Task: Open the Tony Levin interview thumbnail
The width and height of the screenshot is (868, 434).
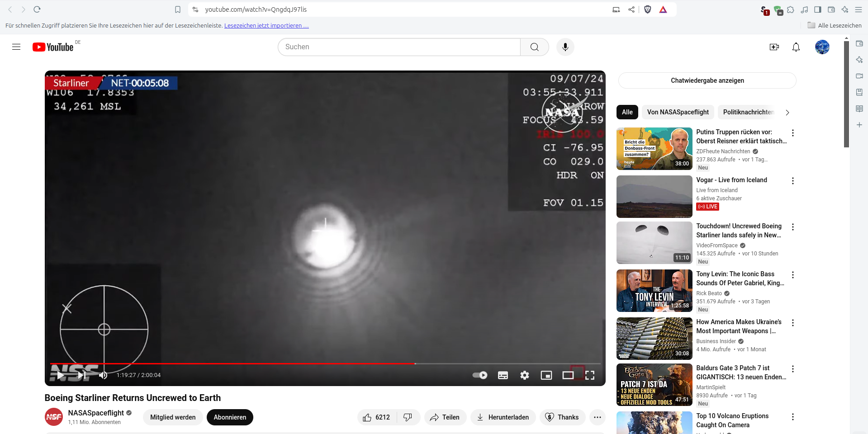Action: click(x=655, y=291)
